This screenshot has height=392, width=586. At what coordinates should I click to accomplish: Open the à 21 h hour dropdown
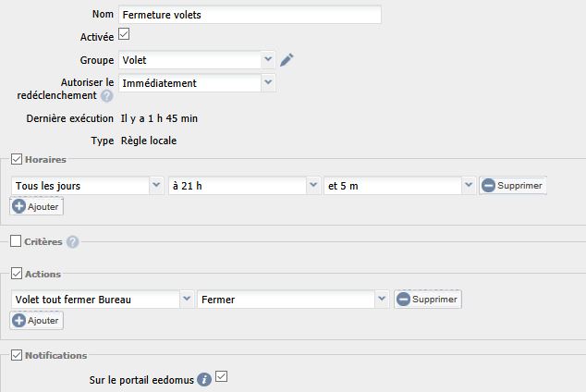[x=244, y=186]
